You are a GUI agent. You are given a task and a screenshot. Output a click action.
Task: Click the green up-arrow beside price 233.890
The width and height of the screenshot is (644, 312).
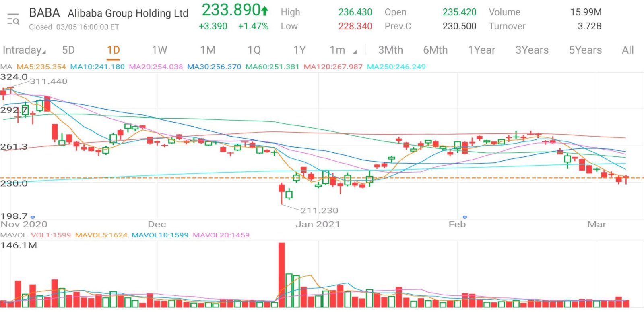(x=265, y=10)
